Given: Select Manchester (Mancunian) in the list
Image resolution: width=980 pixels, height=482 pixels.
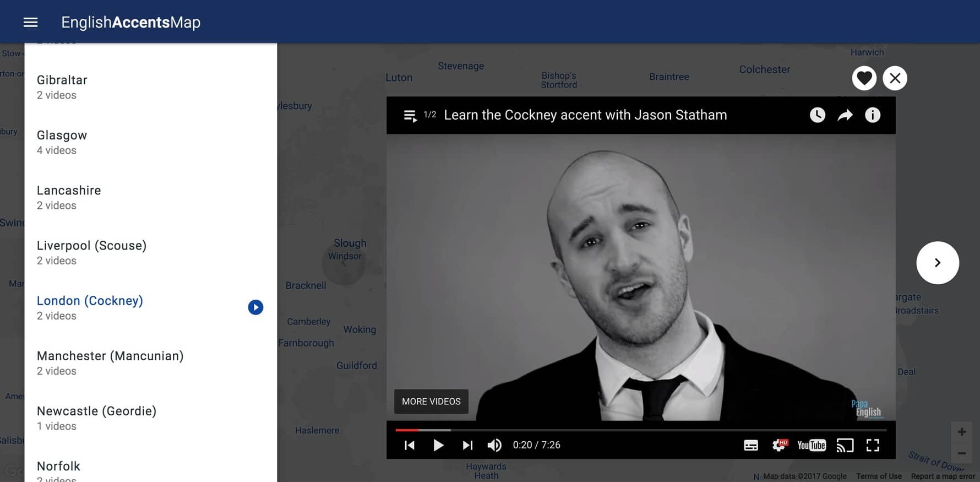Looking at the screenshot, I should (x=151, y=362).
